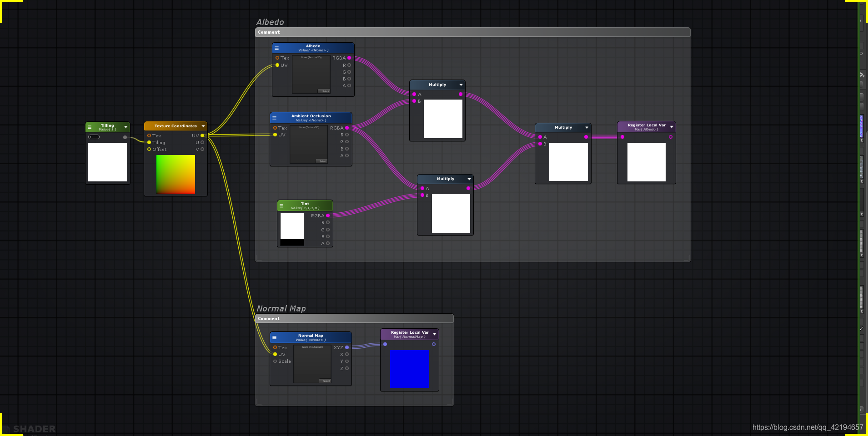This screenshot has width=868, height=436.
Task: Toggle Register Local Var NormalMap dropdown arrow
Action: pos(435,334)
